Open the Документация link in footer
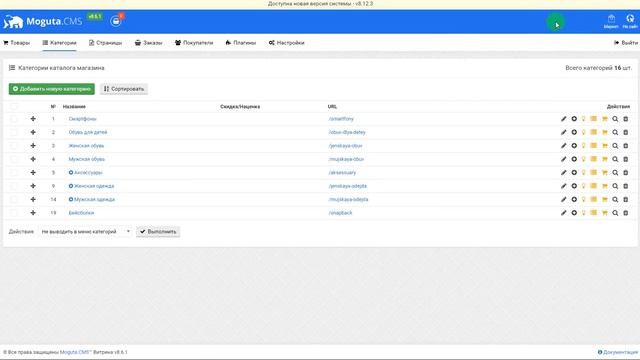Image resolution: width=640 pixels, height=360 pixels. pos(618,352)
